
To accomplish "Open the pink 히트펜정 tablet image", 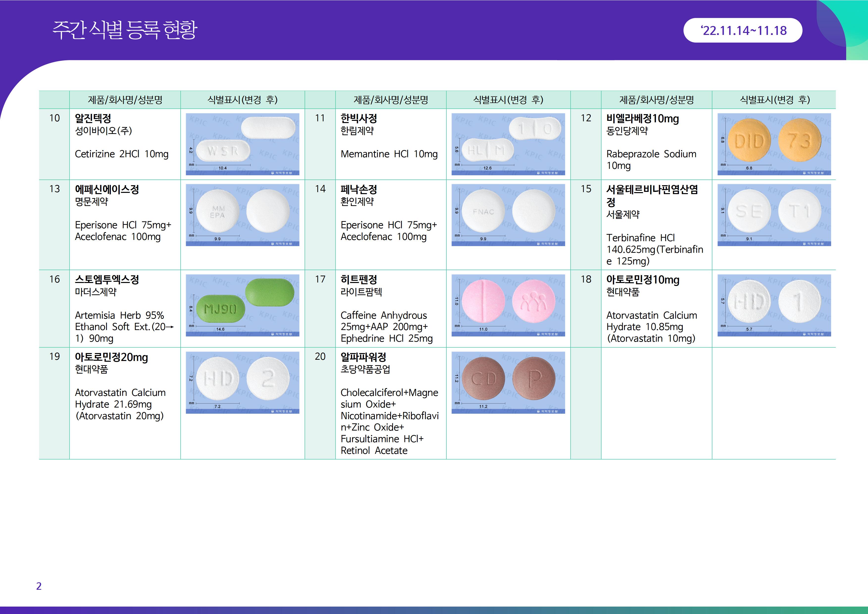I will (508, 305).
